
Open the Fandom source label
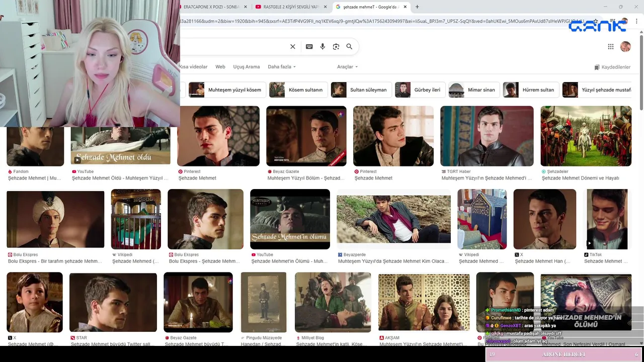(18, 171)
